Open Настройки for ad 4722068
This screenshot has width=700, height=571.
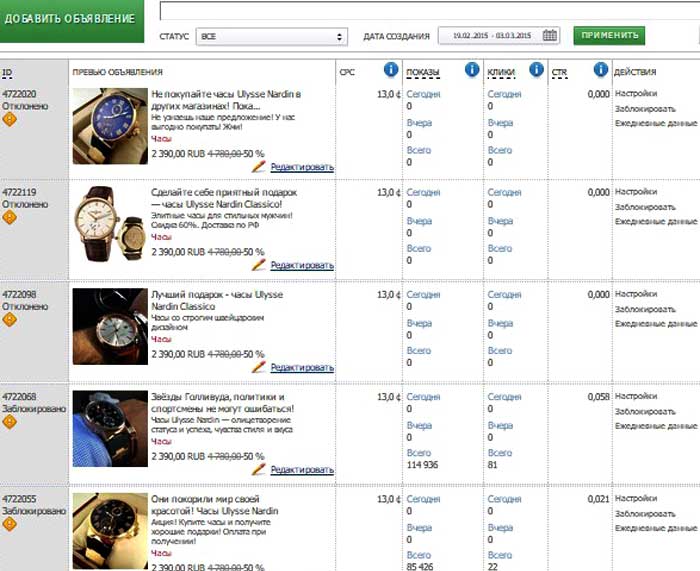pos(636,396)
